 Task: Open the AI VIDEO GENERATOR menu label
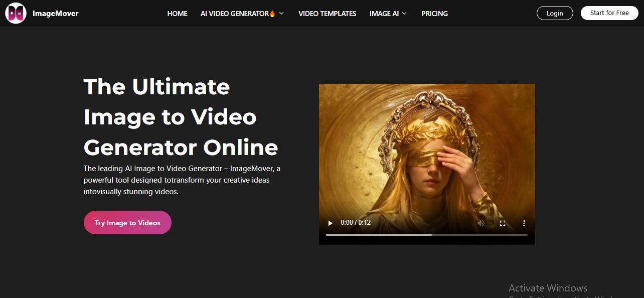[x=234, y=14]
